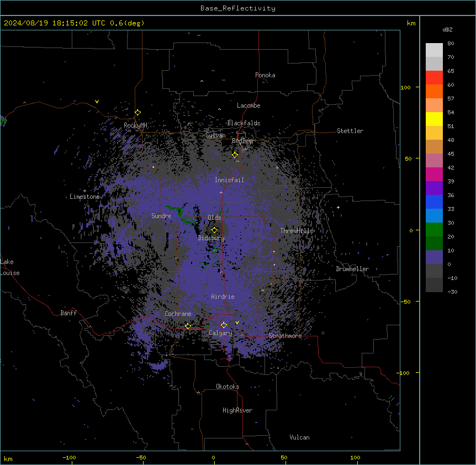Click the HighRiver label
The width and height of the screenshot is (476, 465).
(237, 410)
